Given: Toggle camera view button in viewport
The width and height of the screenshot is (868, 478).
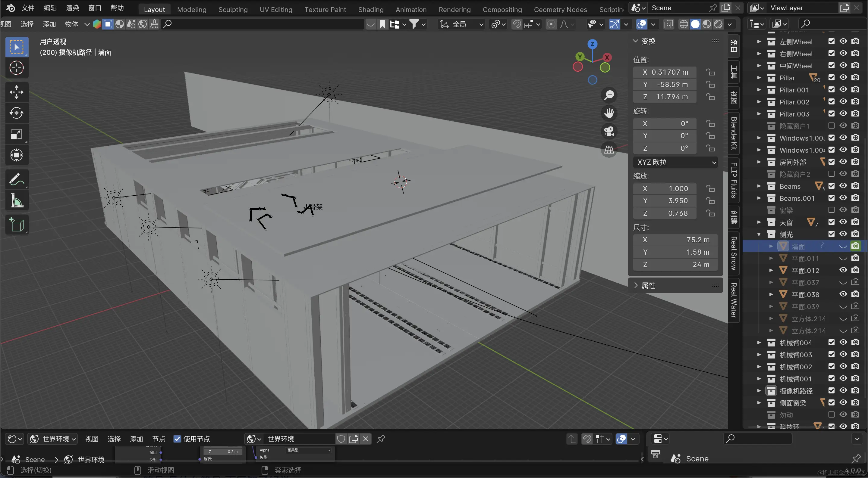Looking at the screenshot, I should 609,131.
